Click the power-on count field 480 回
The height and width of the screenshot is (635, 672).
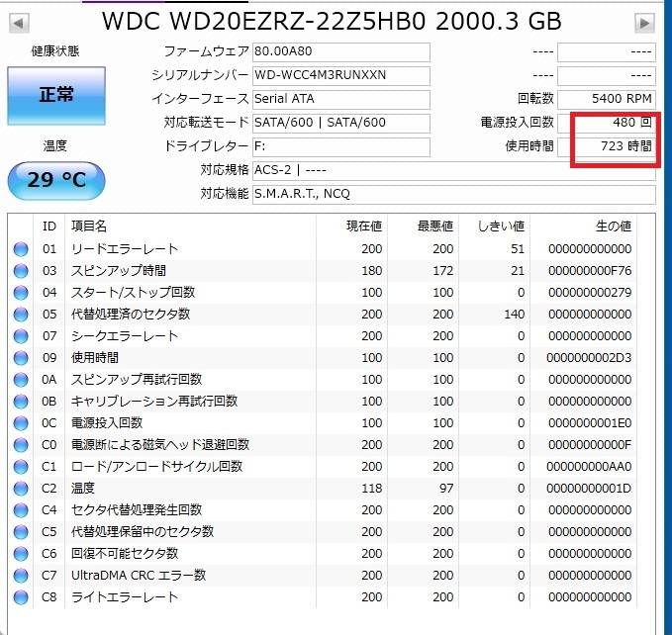pos(607,124)
